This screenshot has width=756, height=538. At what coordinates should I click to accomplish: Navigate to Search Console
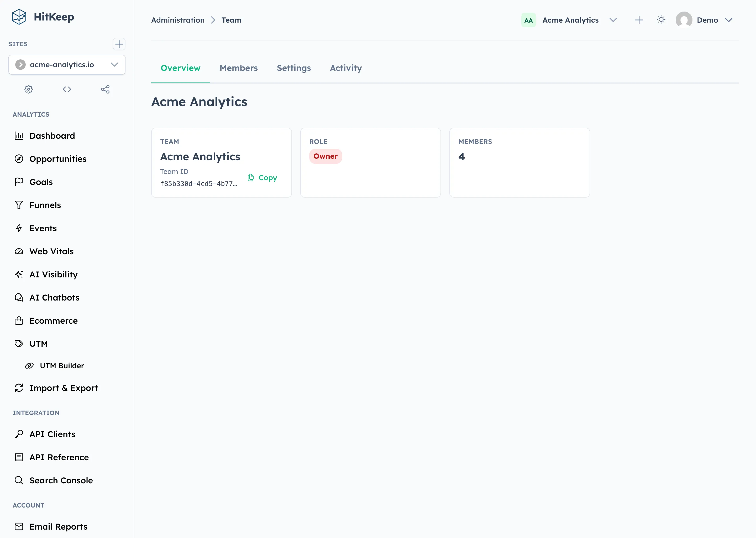67,480
